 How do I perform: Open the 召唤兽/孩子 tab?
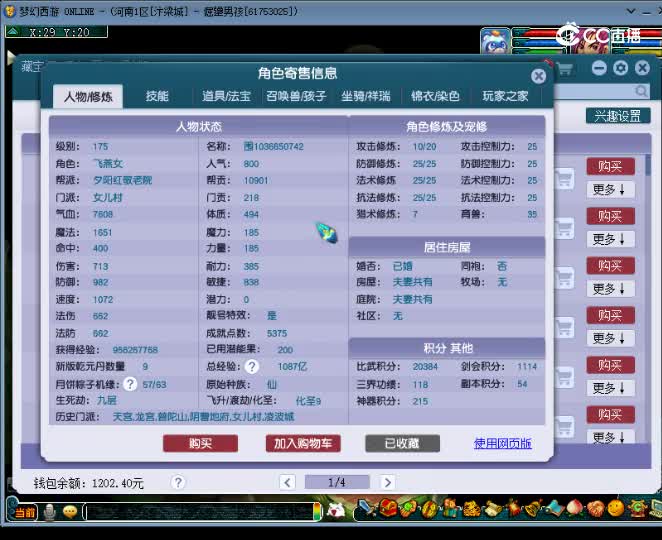(x=296, y=96)
